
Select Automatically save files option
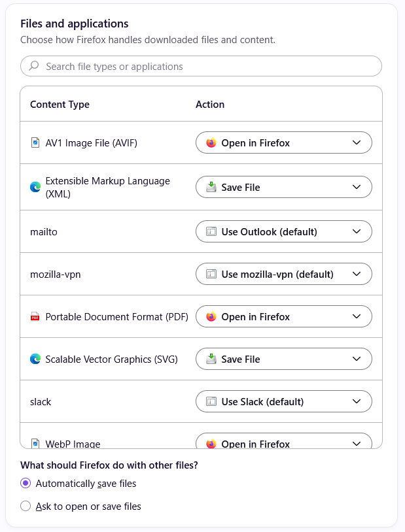click(26, 483)
